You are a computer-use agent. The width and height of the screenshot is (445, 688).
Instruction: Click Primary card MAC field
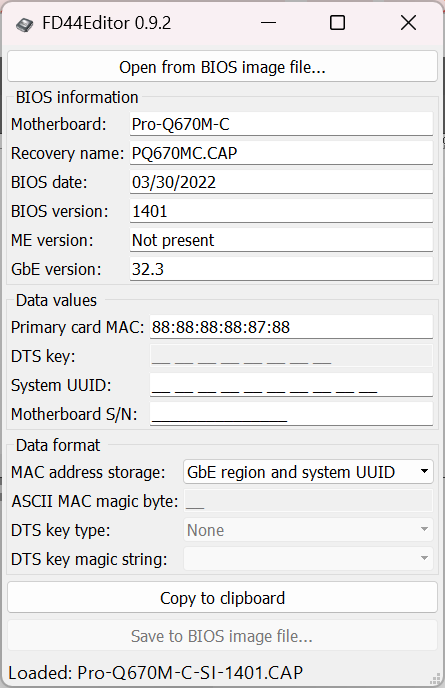(x=291, y=327)
